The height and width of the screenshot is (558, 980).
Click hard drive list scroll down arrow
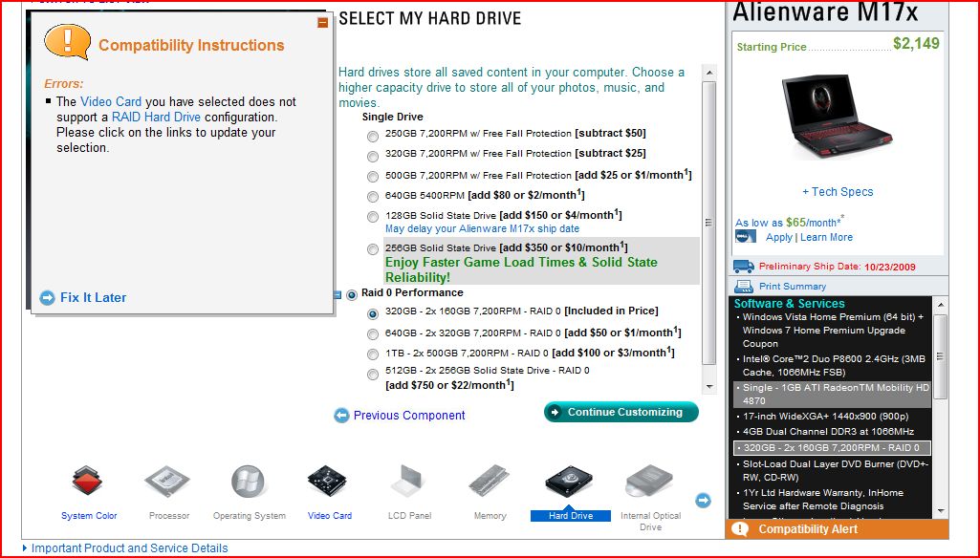coord(708,387)
